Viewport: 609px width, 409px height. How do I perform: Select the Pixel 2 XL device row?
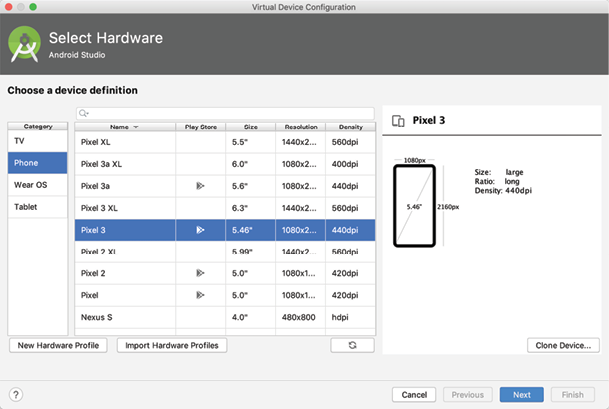[x=225, y=251]
